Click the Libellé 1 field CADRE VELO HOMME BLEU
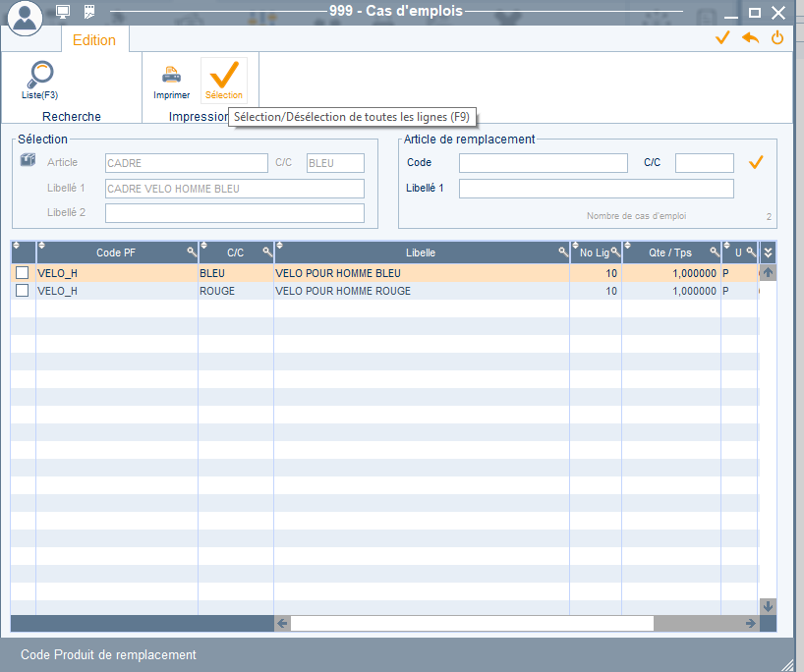The width and height of the screenshot is (804, 672). [x=234, y=189]
